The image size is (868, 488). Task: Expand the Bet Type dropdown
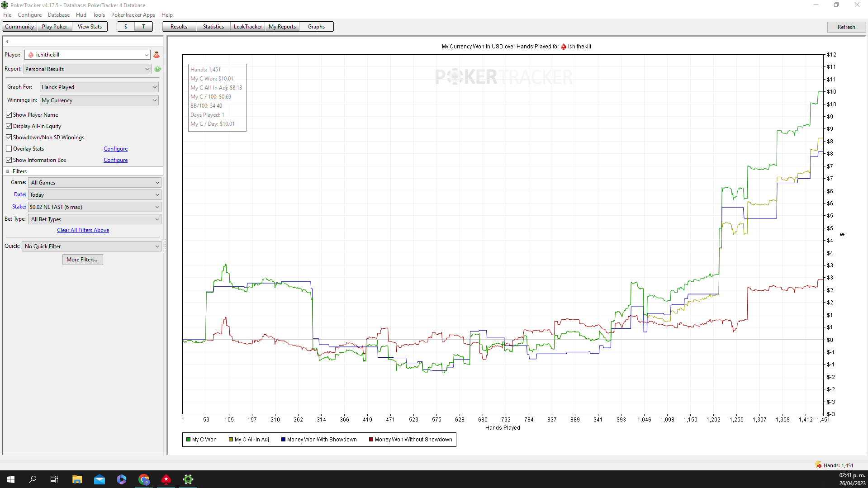pos(95,219)
